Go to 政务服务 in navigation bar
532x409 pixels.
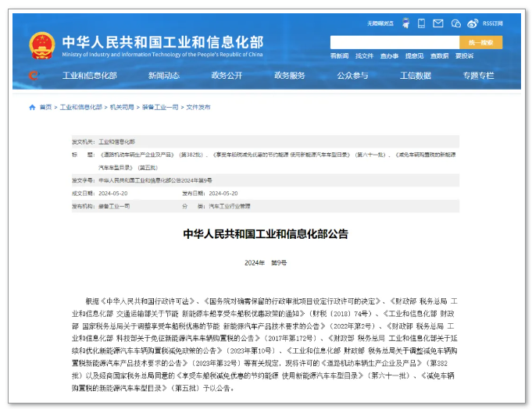coord(290,76)
